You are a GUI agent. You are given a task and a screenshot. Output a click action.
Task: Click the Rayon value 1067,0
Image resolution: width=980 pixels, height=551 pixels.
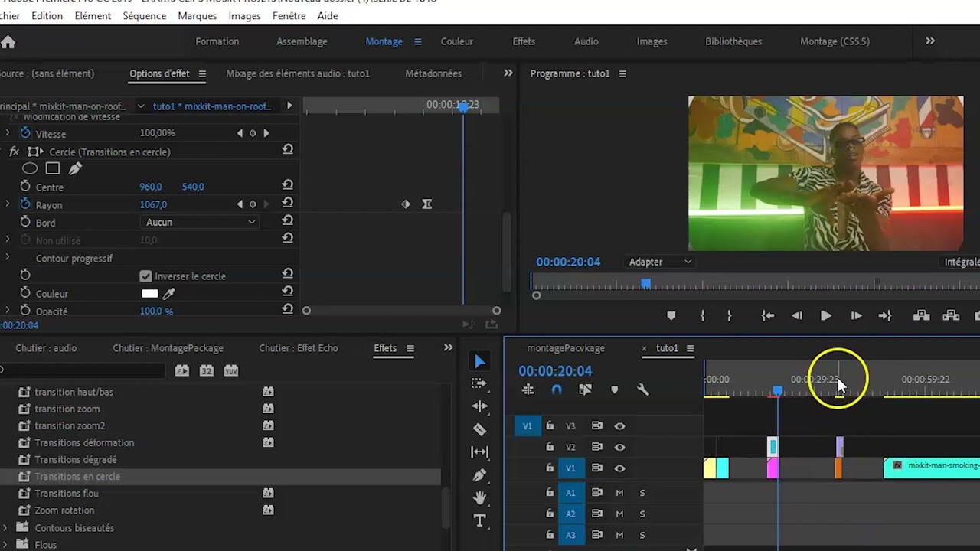coord(153,204)
